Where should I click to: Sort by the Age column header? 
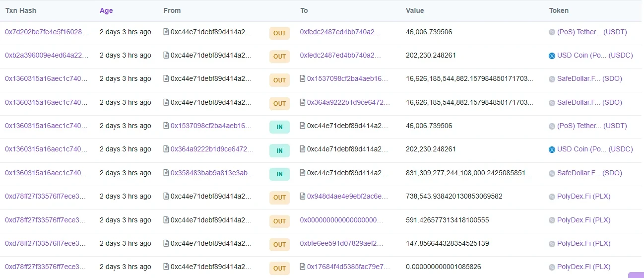pos(106,10)
